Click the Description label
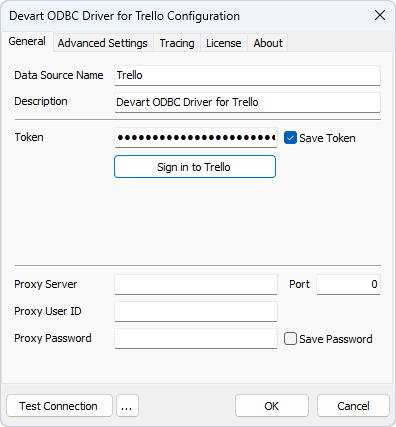The height and width of the screenshot is (427, 396). point(41,101)
